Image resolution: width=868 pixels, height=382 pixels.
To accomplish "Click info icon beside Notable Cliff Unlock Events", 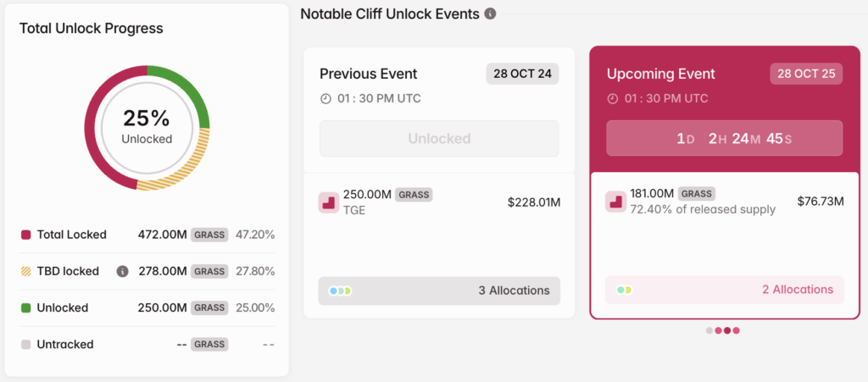I will point(490,14).
